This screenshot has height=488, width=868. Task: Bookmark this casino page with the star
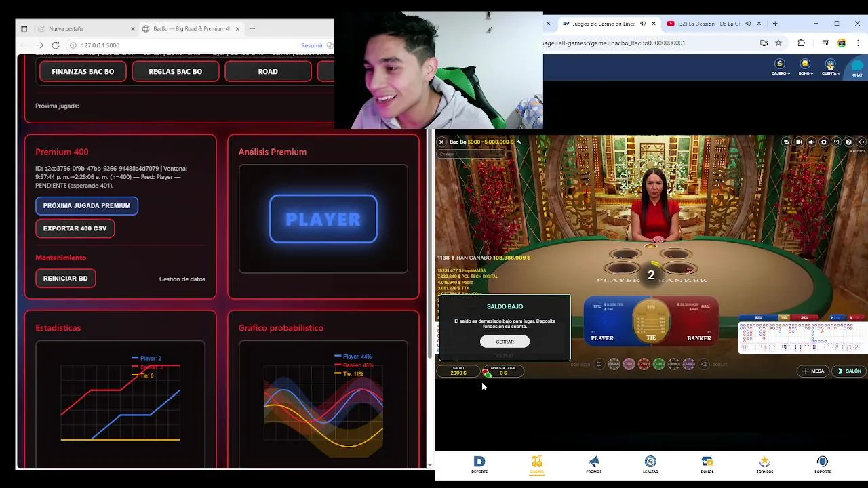tap(778, 43)
